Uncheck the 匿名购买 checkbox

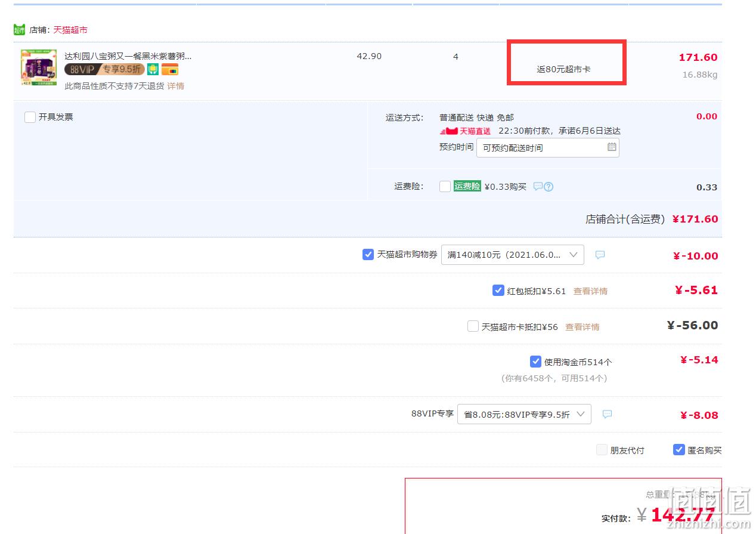point(678,450)
